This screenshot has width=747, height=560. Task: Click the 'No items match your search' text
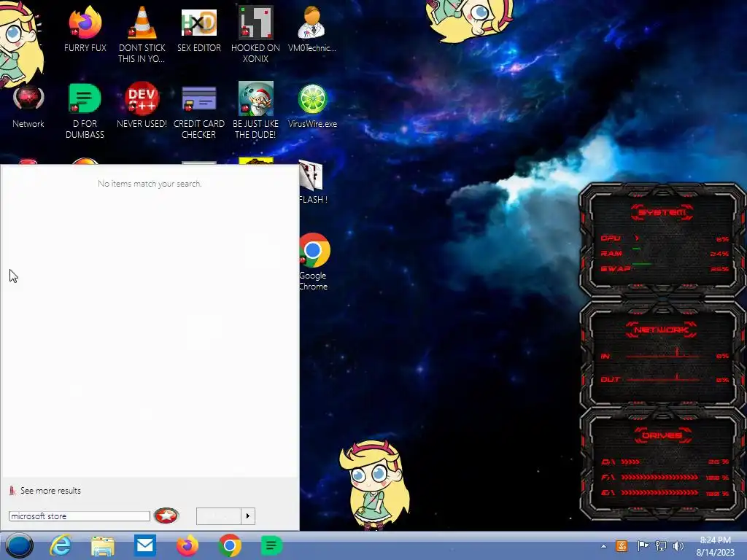(x=150, y=184)
